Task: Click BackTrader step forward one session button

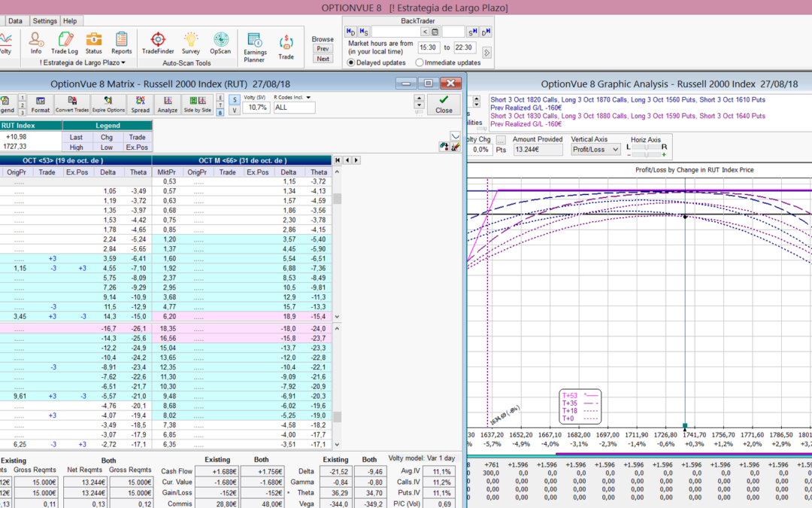Action: [x=473, y=32]
